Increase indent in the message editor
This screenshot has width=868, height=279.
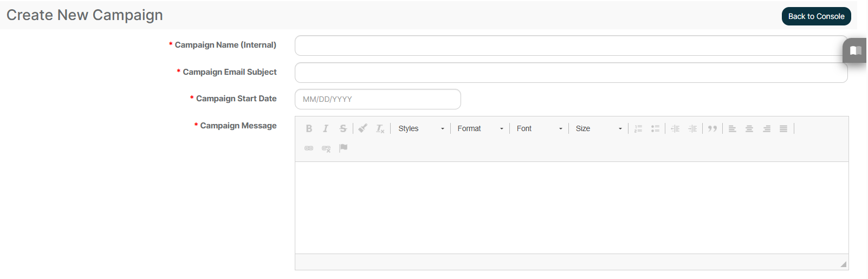[692, 128]
